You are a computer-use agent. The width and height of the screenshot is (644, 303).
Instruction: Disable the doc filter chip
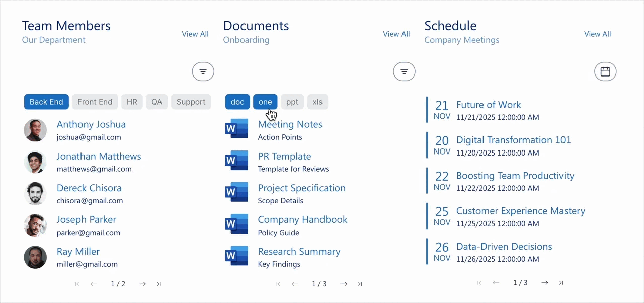tap(237, 102)
